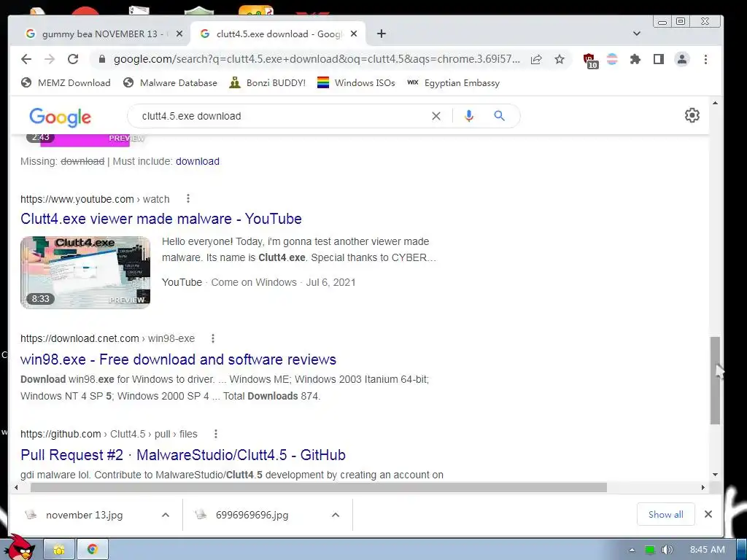Submit search with the magnifier icon
This screenshot has height=560, width=747.
tap(499, 116)
